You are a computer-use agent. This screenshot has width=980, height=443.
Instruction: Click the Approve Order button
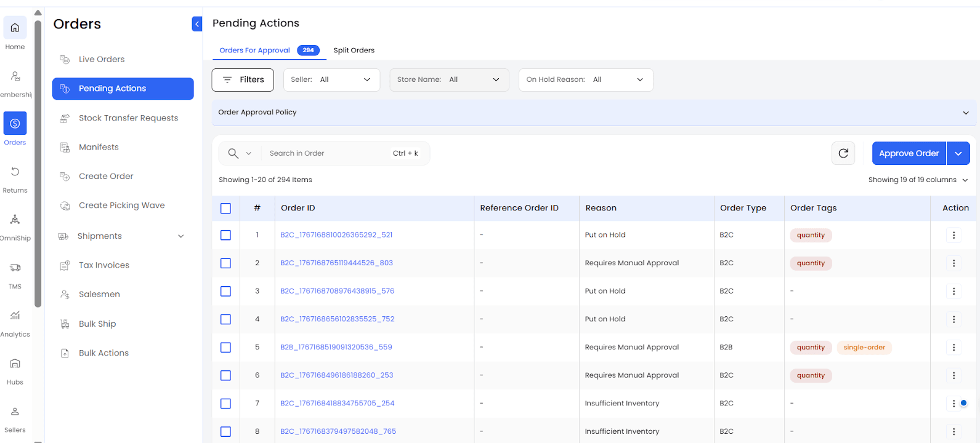coord(909,153)
